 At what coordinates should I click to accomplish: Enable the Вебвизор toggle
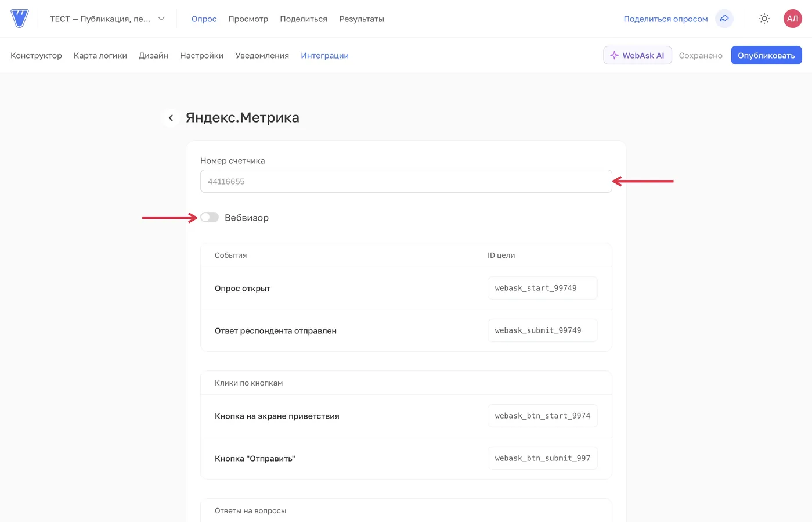pos(210,217)
